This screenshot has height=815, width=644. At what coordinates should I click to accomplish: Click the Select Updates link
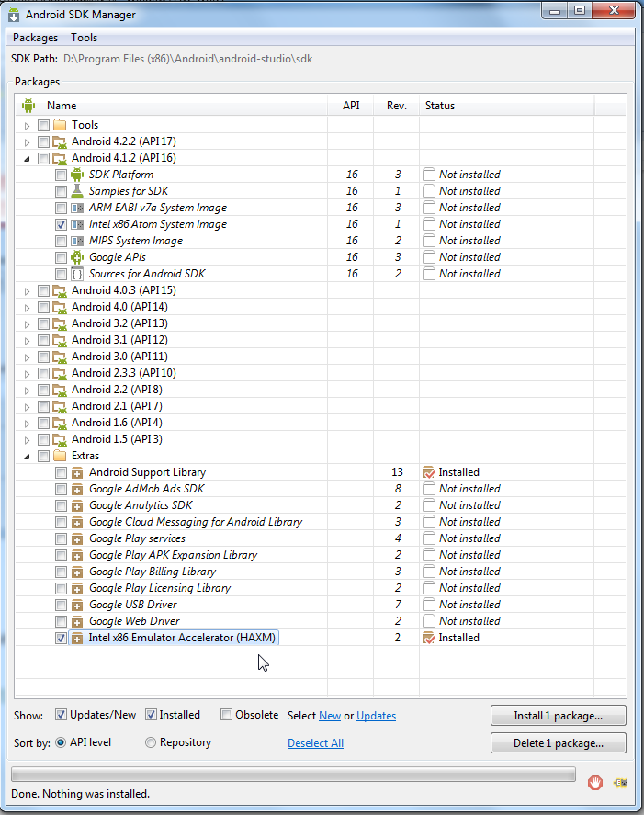tap(376, 716)
